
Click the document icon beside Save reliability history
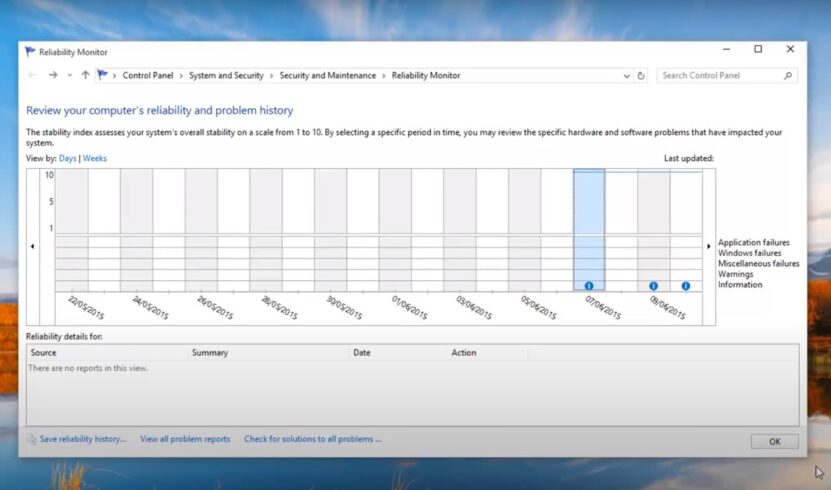[32, 439]
